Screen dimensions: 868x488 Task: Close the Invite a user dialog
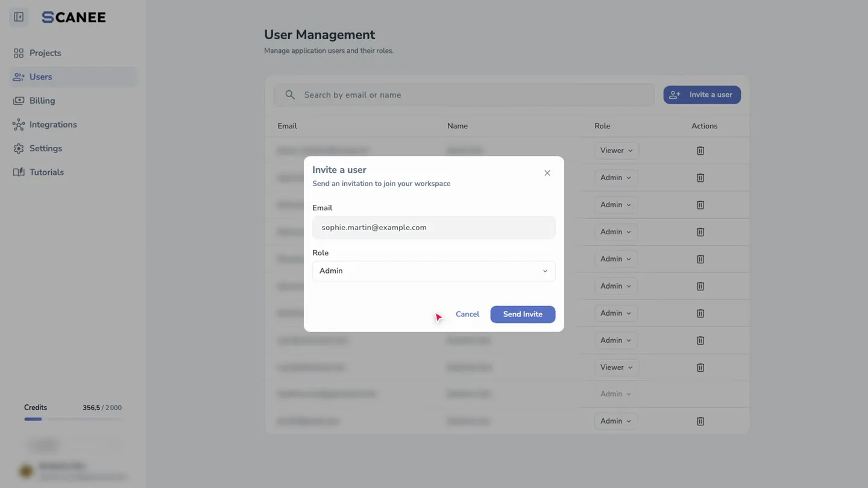547,173
